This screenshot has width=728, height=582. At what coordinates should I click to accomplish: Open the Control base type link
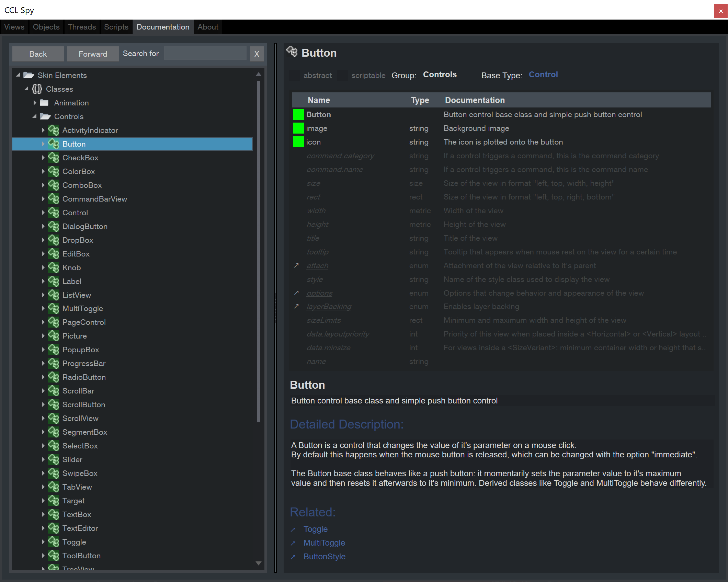(x=543, y=75)
